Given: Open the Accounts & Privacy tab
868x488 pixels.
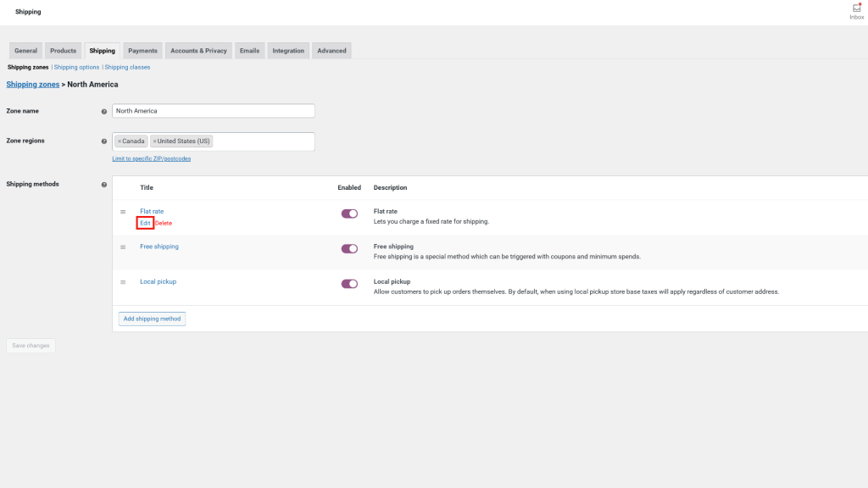Looking at the screenshot, I should (x=198, y=51).
